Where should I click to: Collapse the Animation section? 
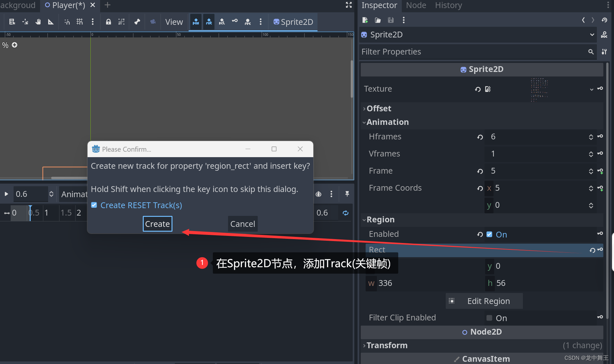482,122
